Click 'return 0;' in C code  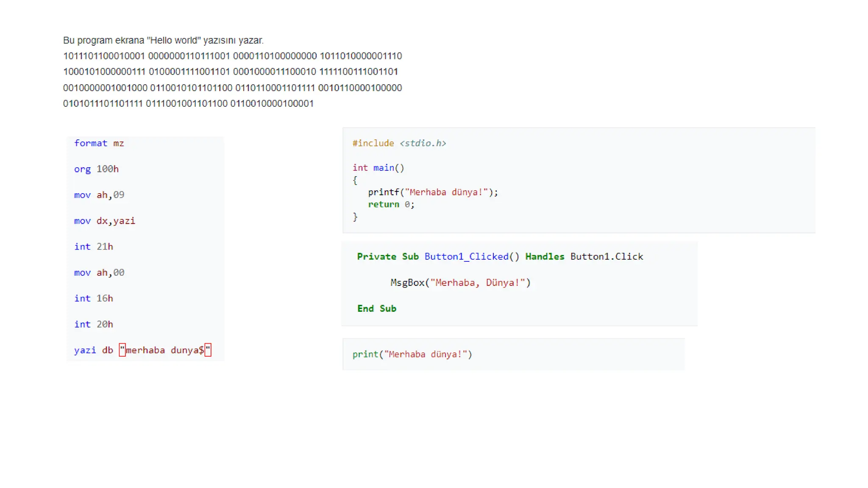[391, 204]
